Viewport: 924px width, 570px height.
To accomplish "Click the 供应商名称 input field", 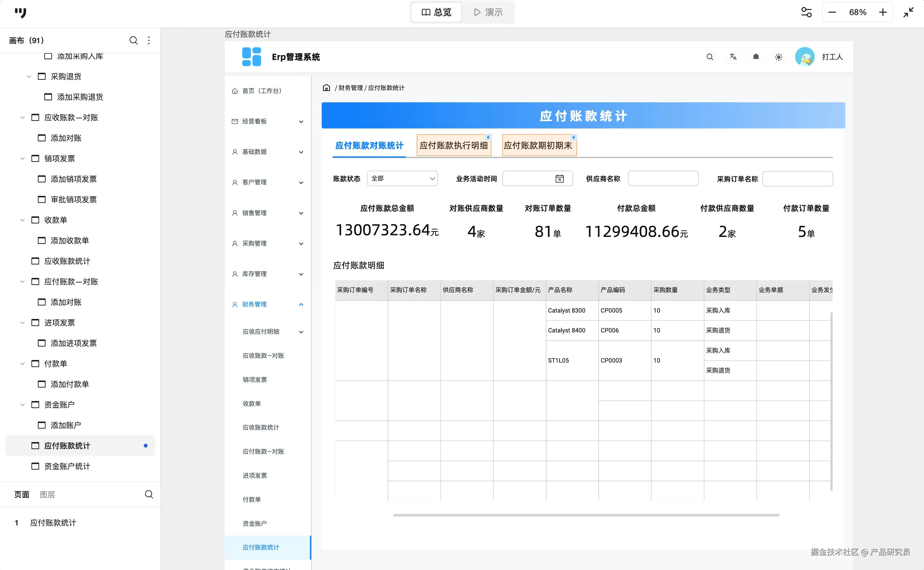I will click(663, 179).
